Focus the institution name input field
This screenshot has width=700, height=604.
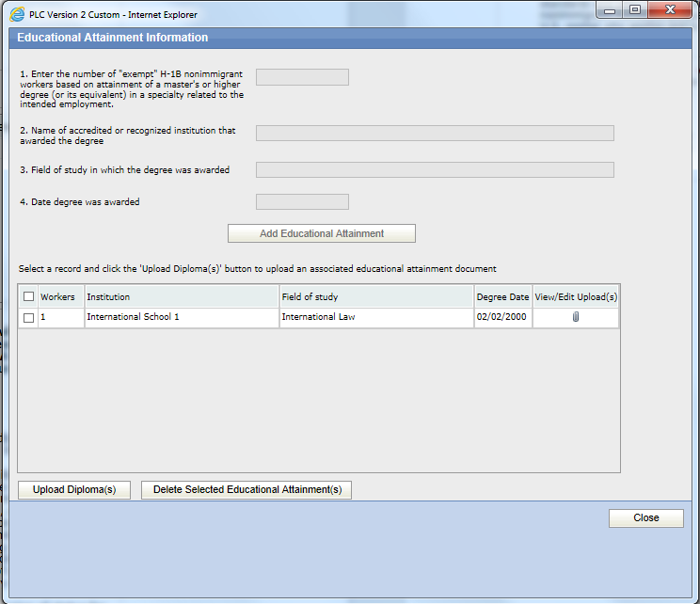click(x=435, y=133)
